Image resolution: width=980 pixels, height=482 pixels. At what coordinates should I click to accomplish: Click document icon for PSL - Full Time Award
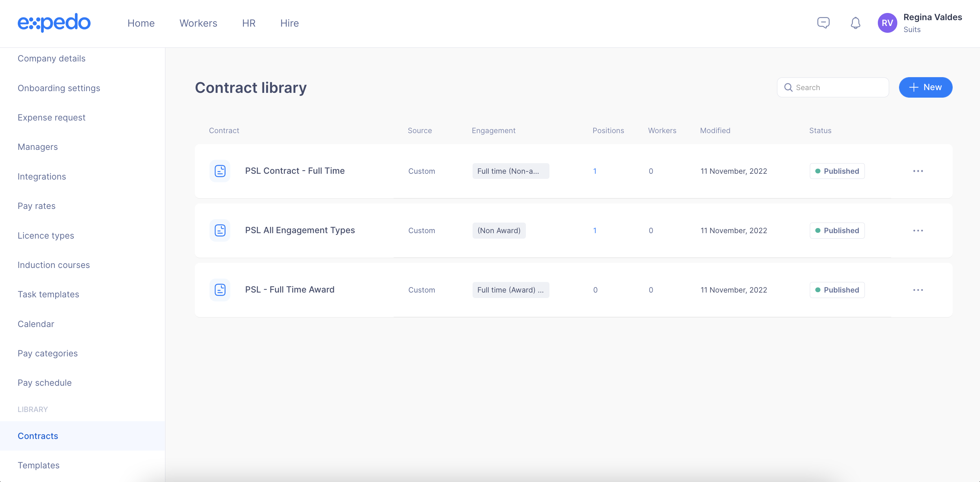(220, 290)
